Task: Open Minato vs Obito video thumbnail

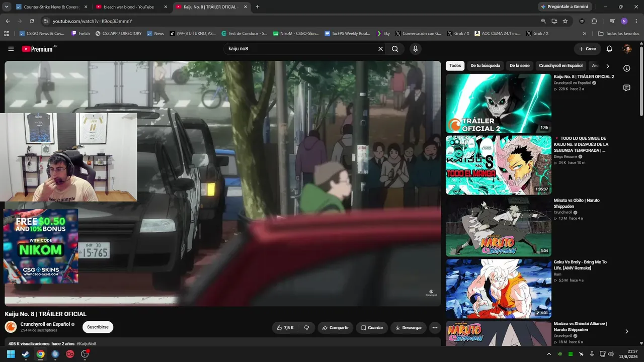Action: pos(498,227)
